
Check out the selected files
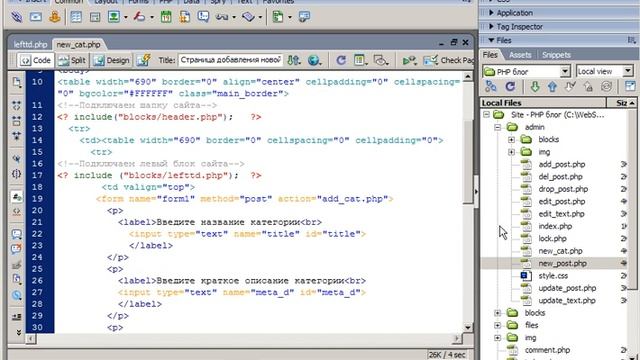click(x=570, y=87)
